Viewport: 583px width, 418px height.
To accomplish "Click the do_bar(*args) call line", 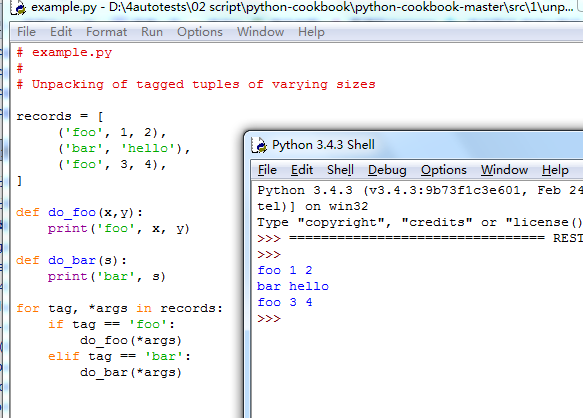I will click(x=131, y=373).
